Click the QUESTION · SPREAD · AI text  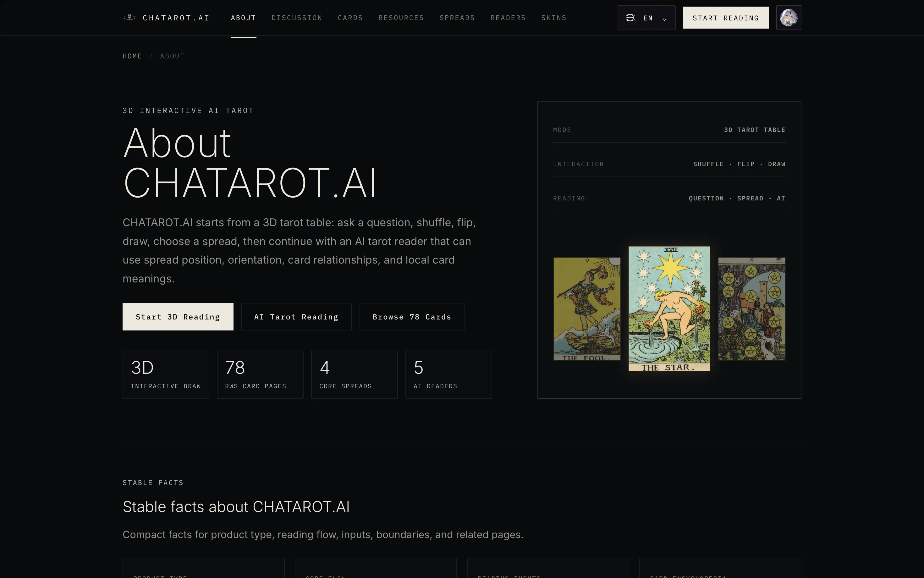point(737,199)
